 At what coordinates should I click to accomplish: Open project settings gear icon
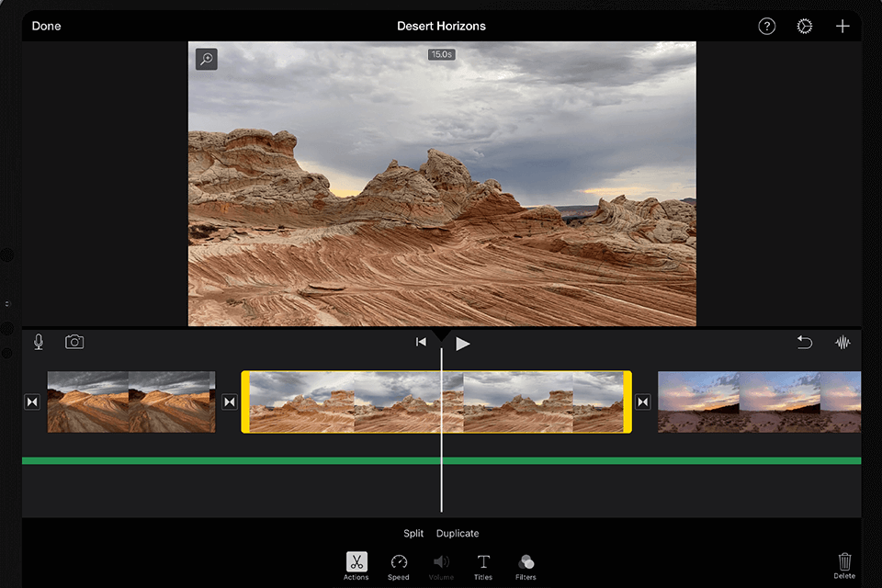[805, 26]
